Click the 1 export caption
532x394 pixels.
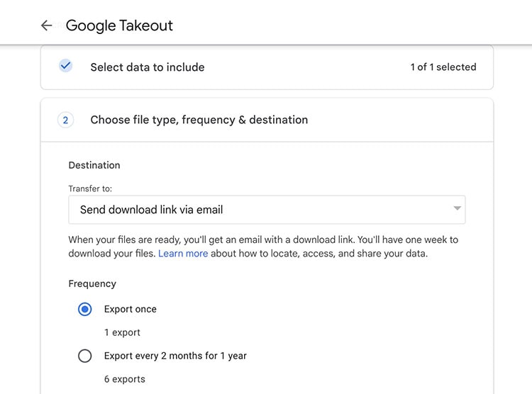pos(122,332)
